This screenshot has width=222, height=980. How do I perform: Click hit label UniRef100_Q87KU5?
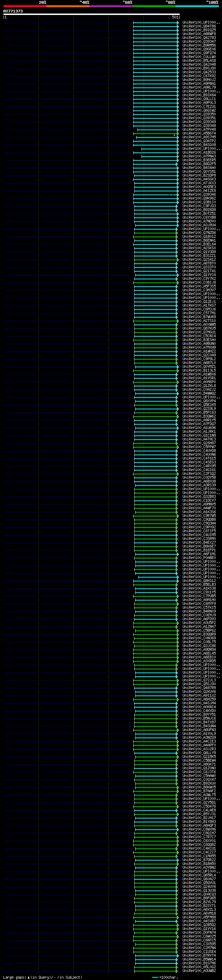click(x=199, y=329)
